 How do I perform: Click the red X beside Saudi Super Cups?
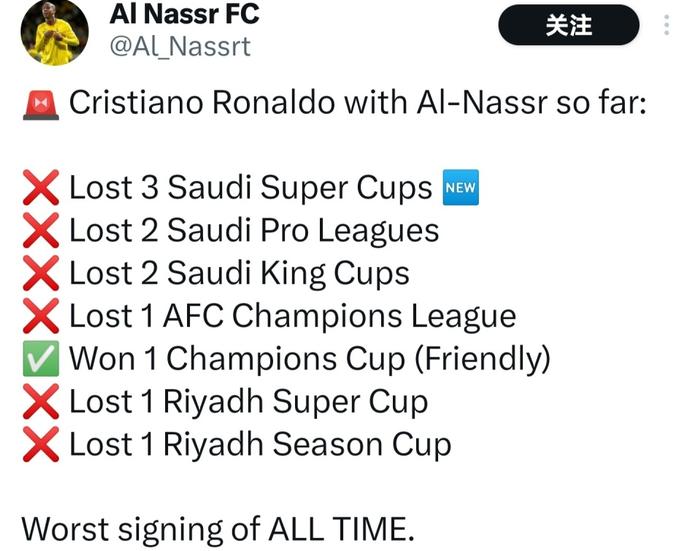41,188
